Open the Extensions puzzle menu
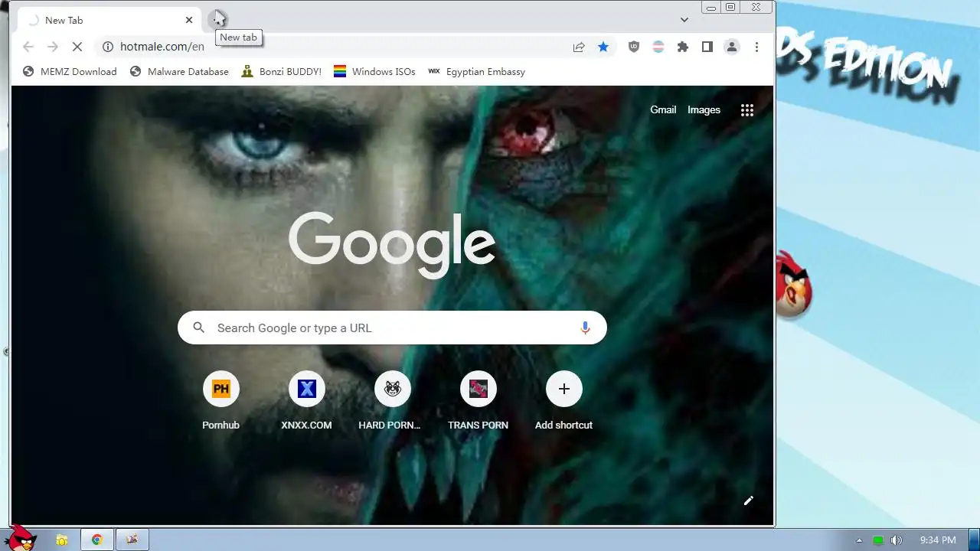 coord(683,47)
